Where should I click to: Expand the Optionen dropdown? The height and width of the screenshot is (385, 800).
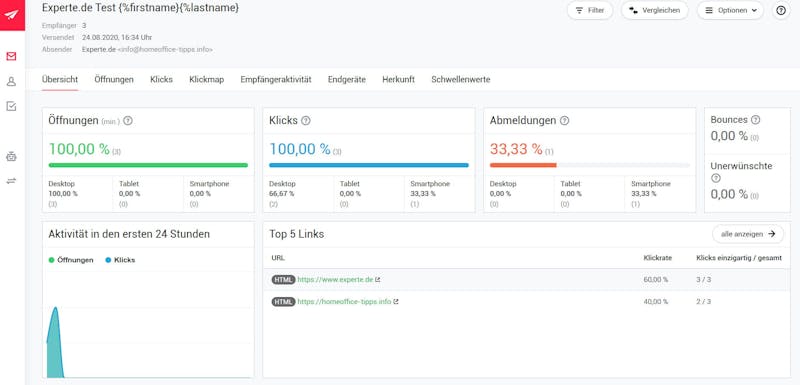730,10
